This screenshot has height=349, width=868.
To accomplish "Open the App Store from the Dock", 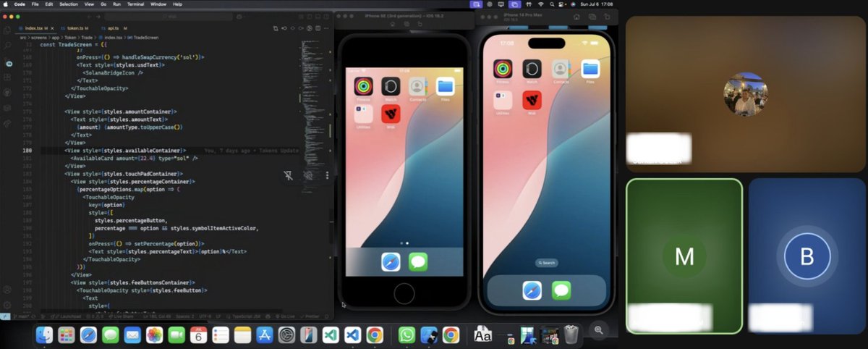I will [264, 335].
